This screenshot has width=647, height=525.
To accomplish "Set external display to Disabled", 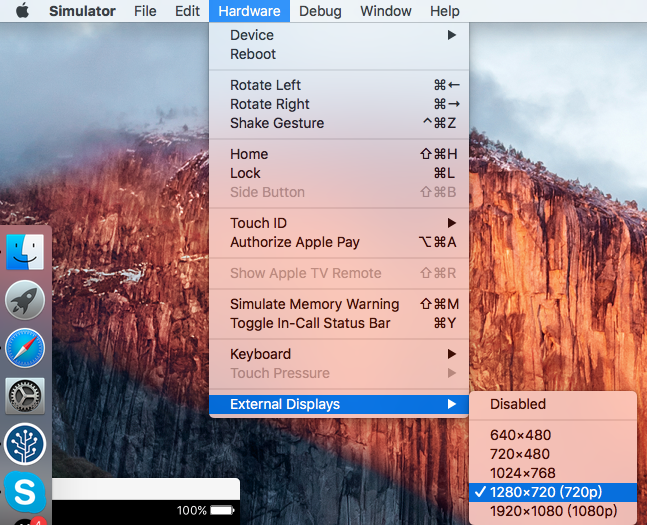I will click(x=553, y=404).
